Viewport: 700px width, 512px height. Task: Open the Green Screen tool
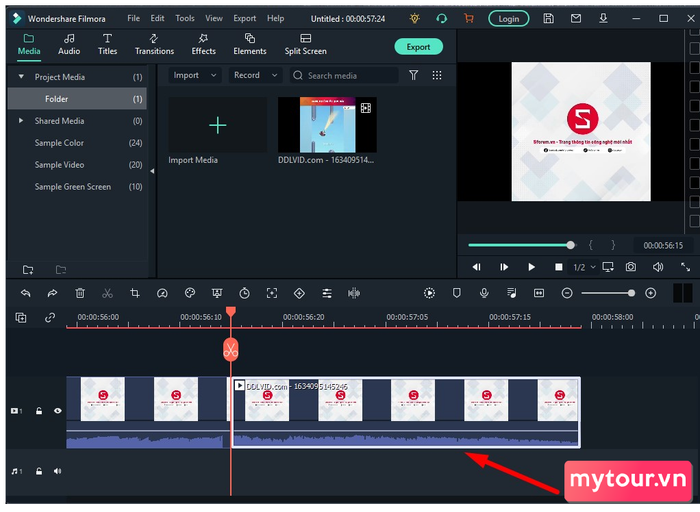coord(217,293)
